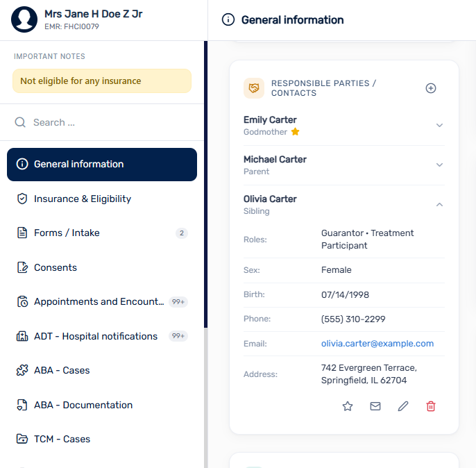This screenshot has height=468, width=476.
Task: Click the patient avatar icon
Action: (x=24, y=19)
